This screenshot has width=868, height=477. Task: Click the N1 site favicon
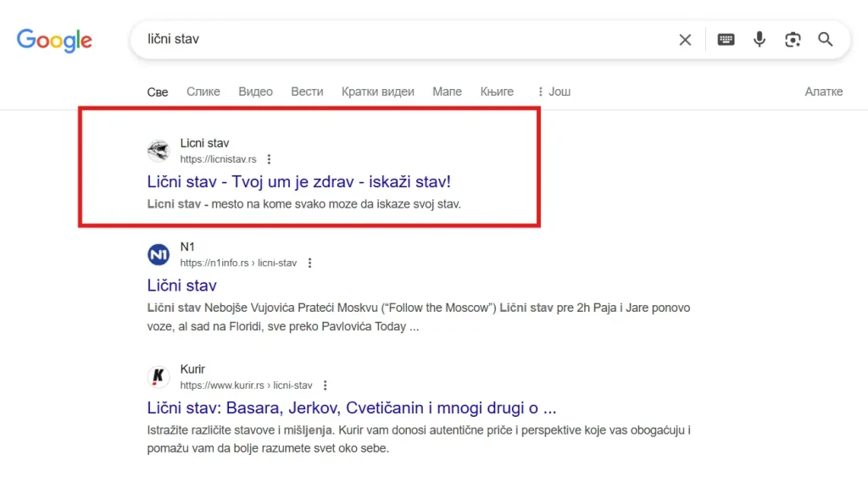click(x=159, y=254)
